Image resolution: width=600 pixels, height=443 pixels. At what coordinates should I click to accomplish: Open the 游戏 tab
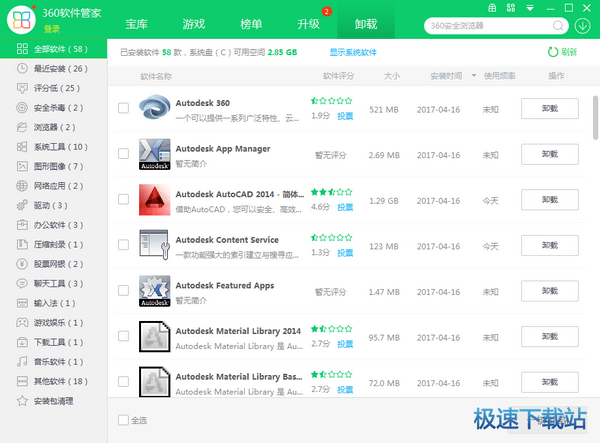coord(194,24)
